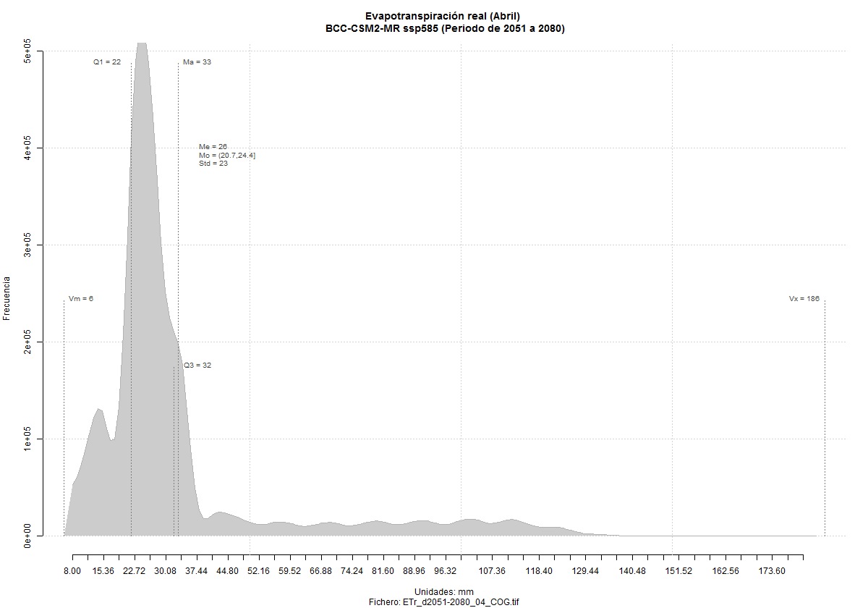
Task: Click the x-axis tick label '44.80'
Action: coord(228,572)
